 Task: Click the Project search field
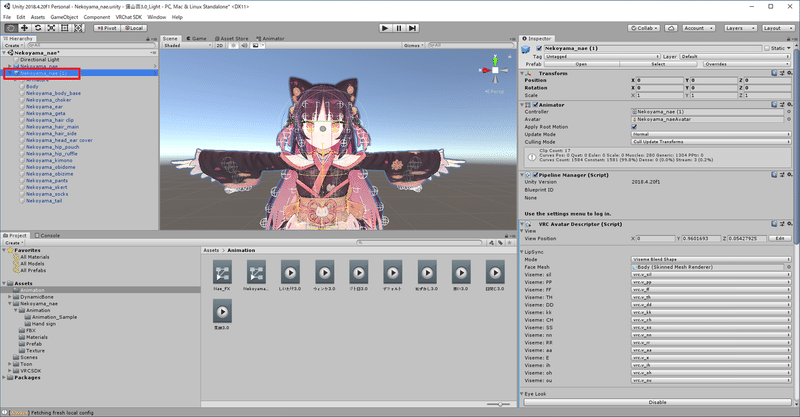coord(419,243)
